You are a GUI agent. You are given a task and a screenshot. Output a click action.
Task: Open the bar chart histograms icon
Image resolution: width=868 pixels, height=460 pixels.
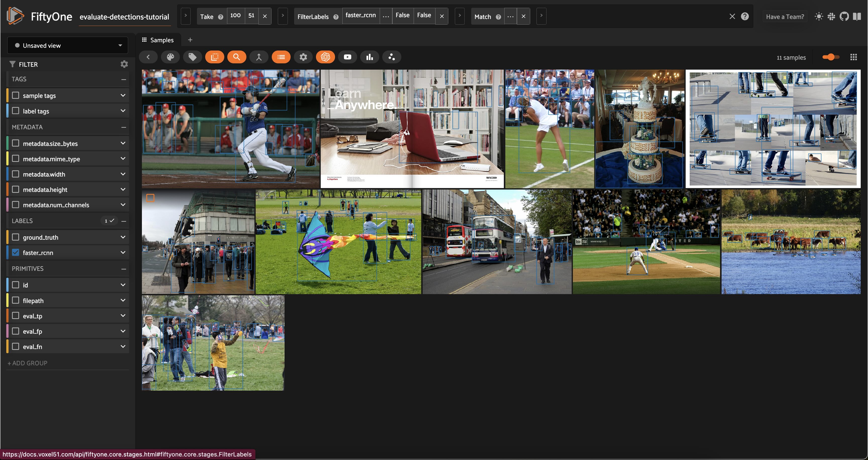[370, 57]
